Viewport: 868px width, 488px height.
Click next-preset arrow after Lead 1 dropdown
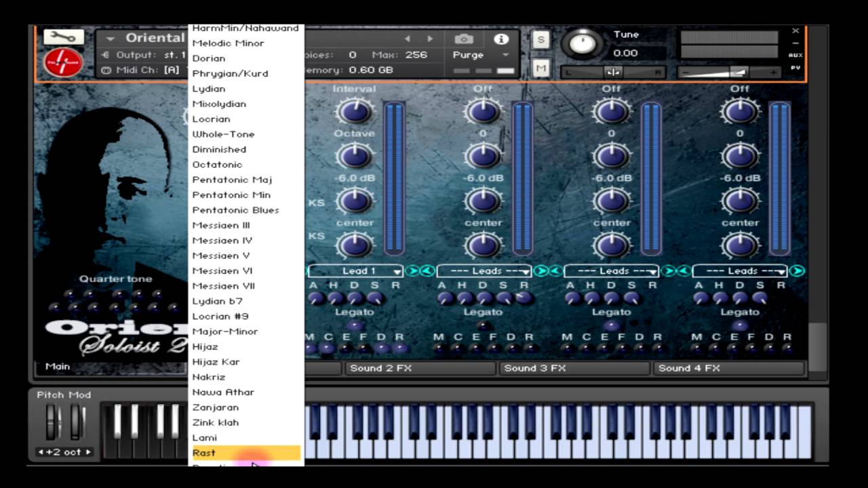click(x=412, y=271)
